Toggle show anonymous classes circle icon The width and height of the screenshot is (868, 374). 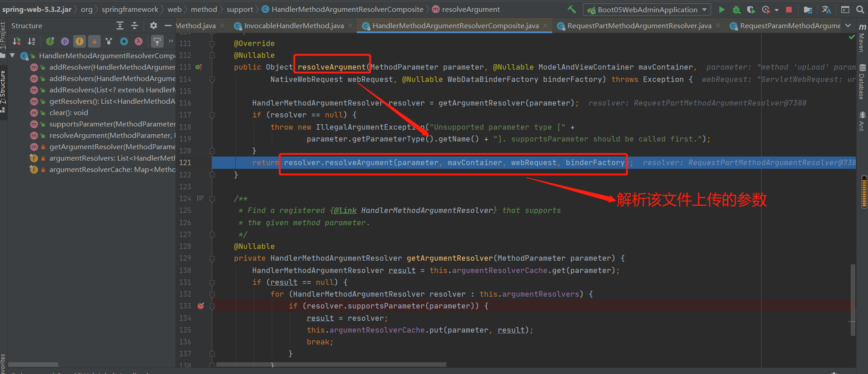tap(124, 41)
